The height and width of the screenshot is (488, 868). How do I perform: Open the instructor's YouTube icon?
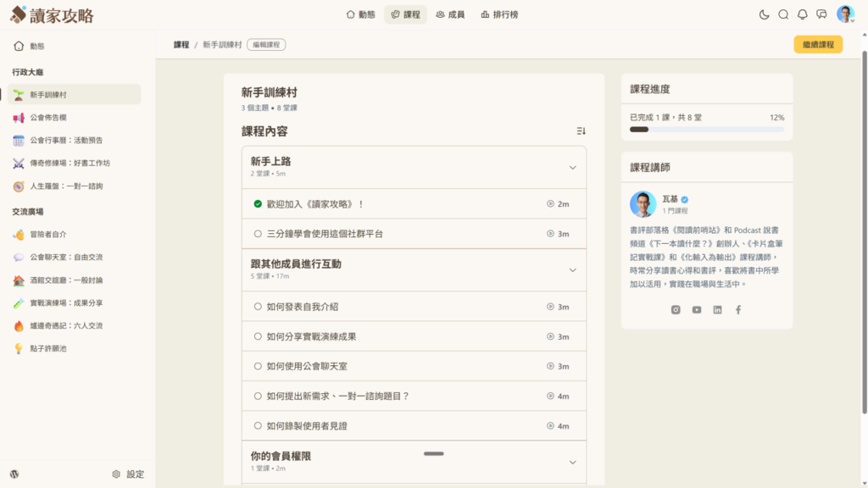click(697, 310)
